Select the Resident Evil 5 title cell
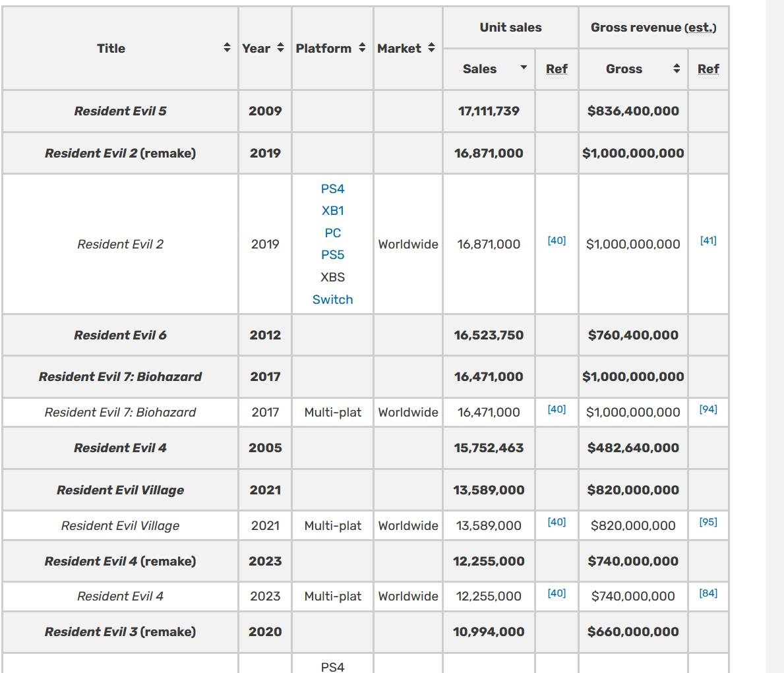Viewport: 784px width, 673px height. pyautogui.click(x=121, y=111)
